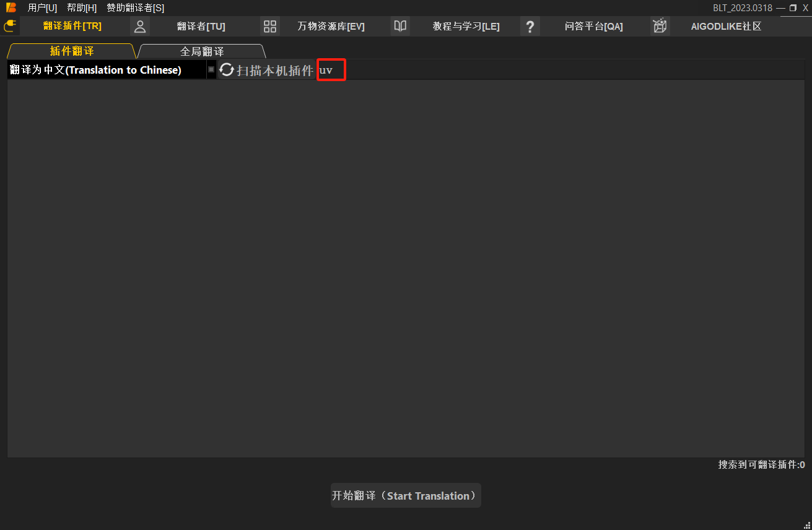Click the BLT_2023.0318 version label

point(743,7)
